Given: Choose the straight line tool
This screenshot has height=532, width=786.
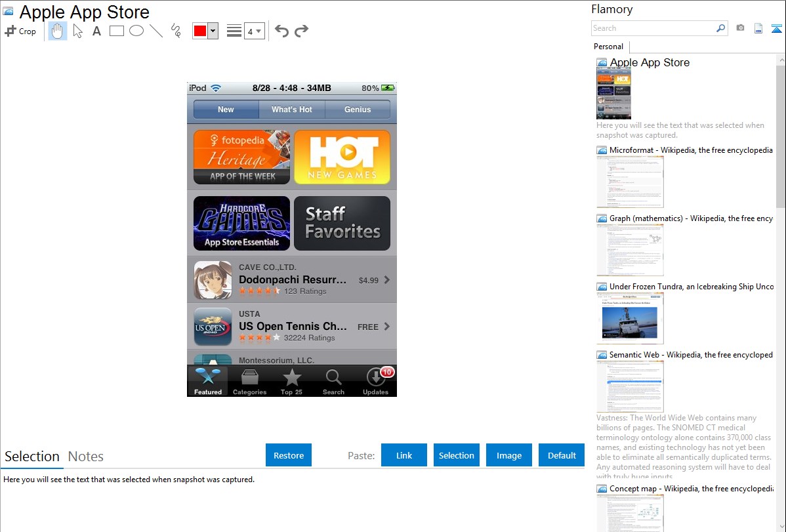Looking at the screenshot, I should [x=156, y=31].
